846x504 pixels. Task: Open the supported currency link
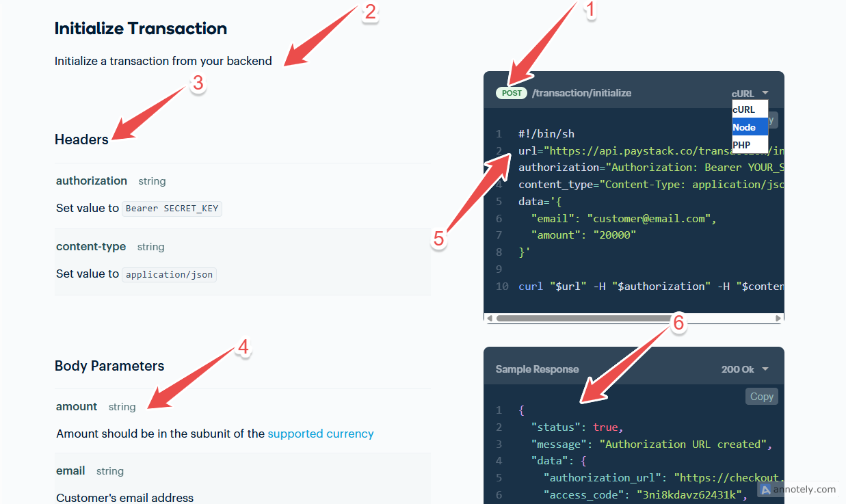click(321, 434)
